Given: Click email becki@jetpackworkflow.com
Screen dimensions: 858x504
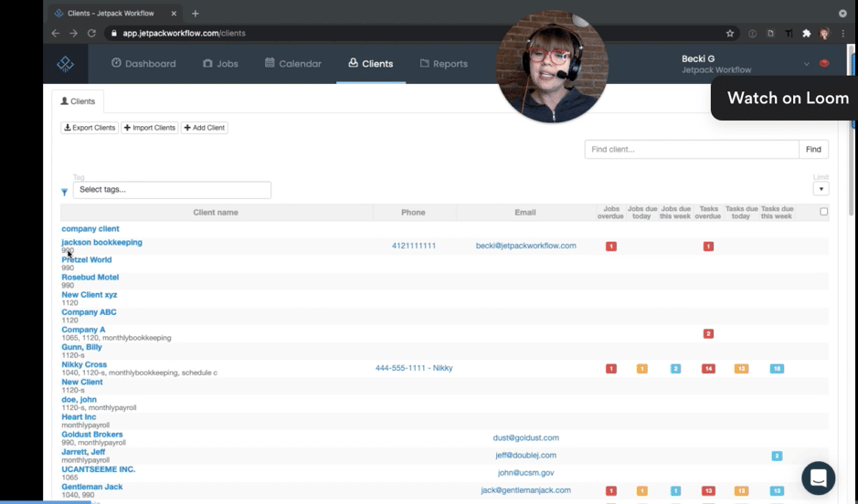Looking at the screenshot, I should [x=525, y=246].
